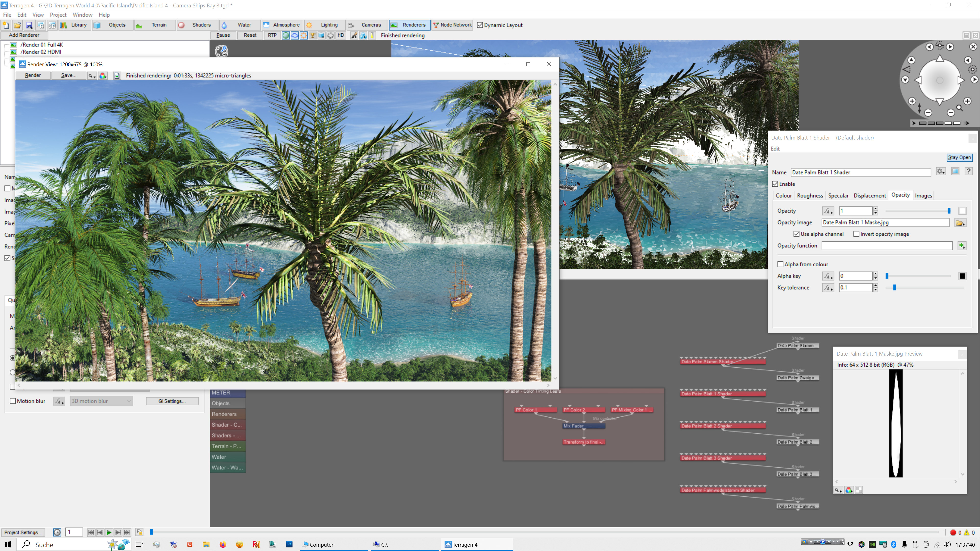Enable Alpha from colour
The image size is (980, 551).
click(x=780, y=264)
